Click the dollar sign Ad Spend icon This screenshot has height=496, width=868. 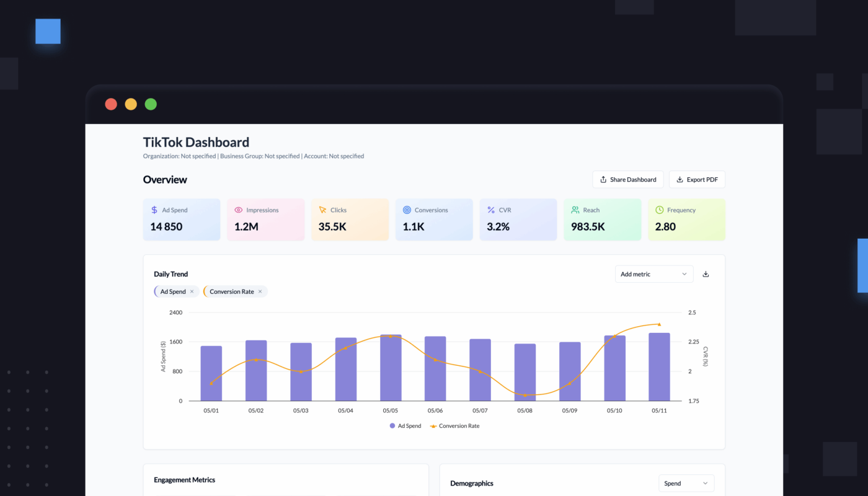click(154, 210)
